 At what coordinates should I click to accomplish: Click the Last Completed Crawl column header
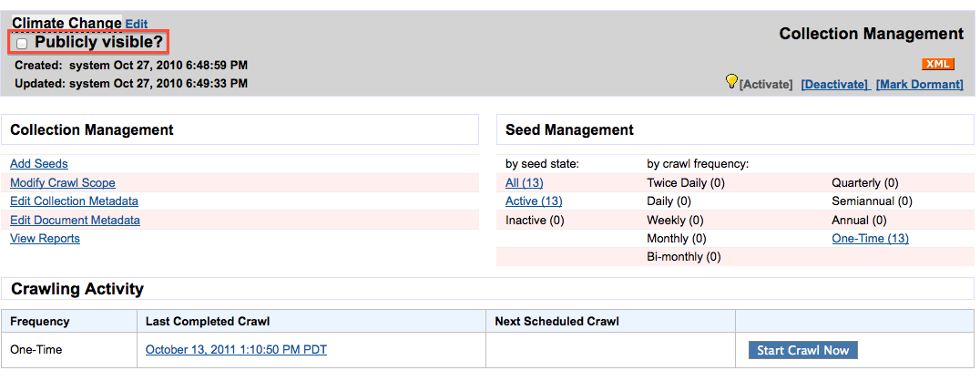pyautogui.click(x=208, y=321)
